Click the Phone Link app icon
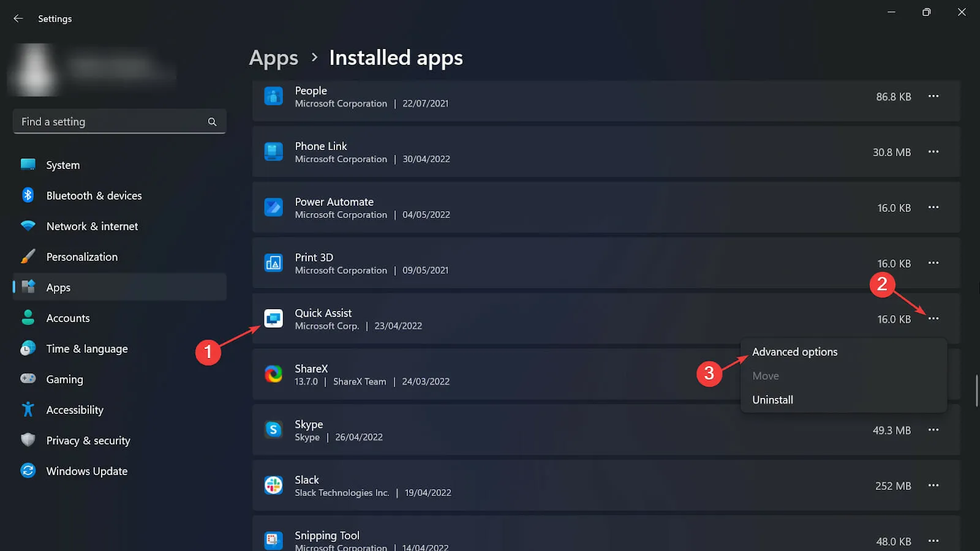 click(273, 152)
